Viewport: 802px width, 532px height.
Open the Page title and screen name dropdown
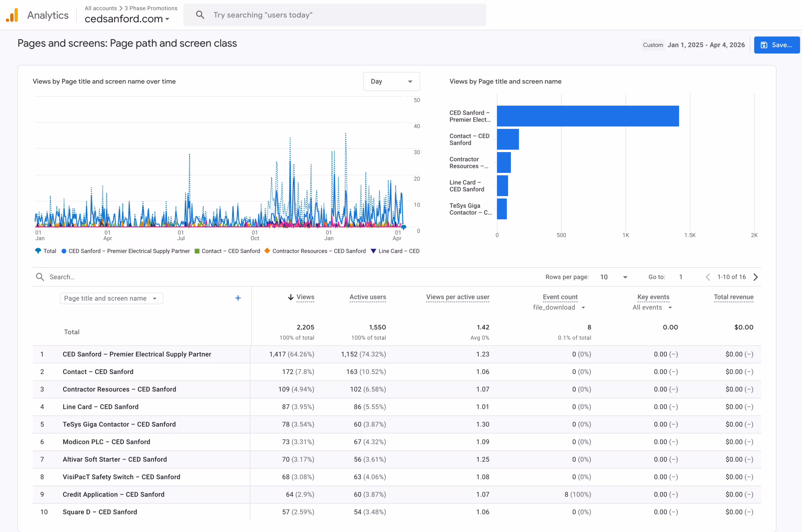coord(111,298)
